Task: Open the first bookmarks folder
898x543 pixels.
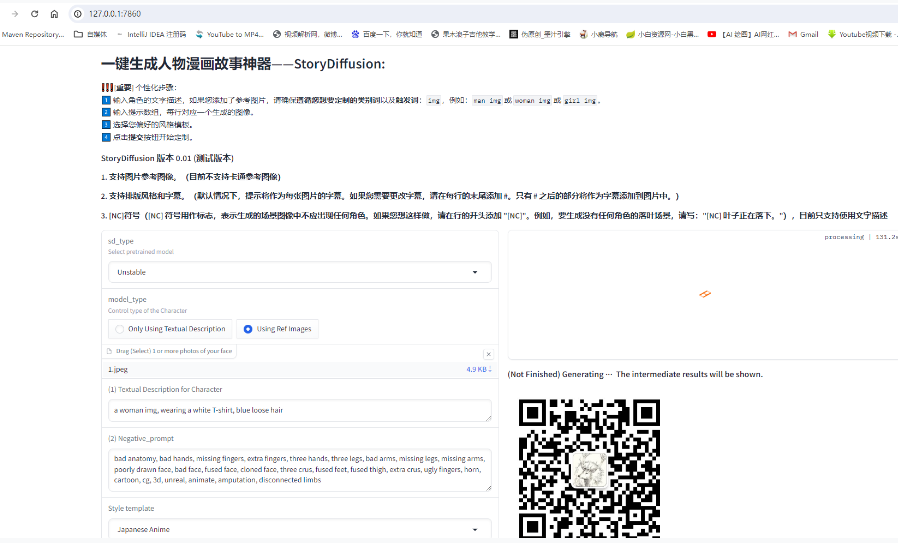Action: 91,34
